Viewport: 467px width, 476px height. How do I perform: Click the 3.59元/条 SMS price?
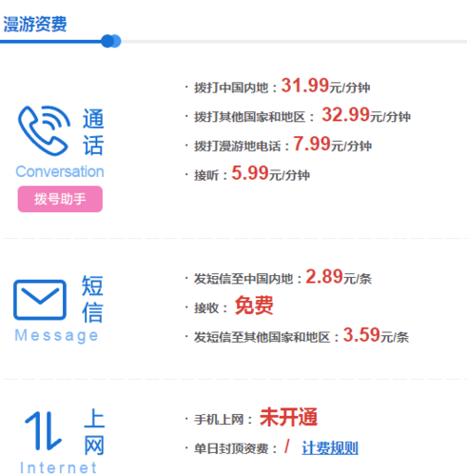(x=376, y=335)
